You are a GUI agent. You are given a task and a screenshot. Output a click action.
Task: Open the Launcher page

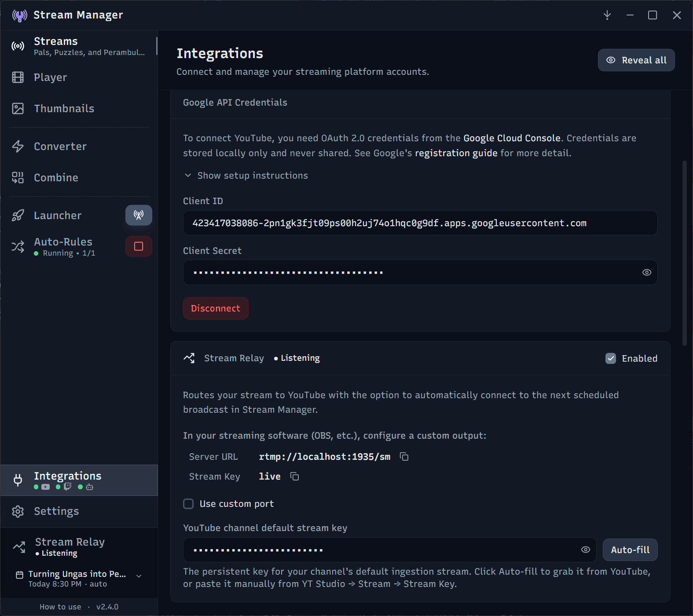click(x=58, y=216)
